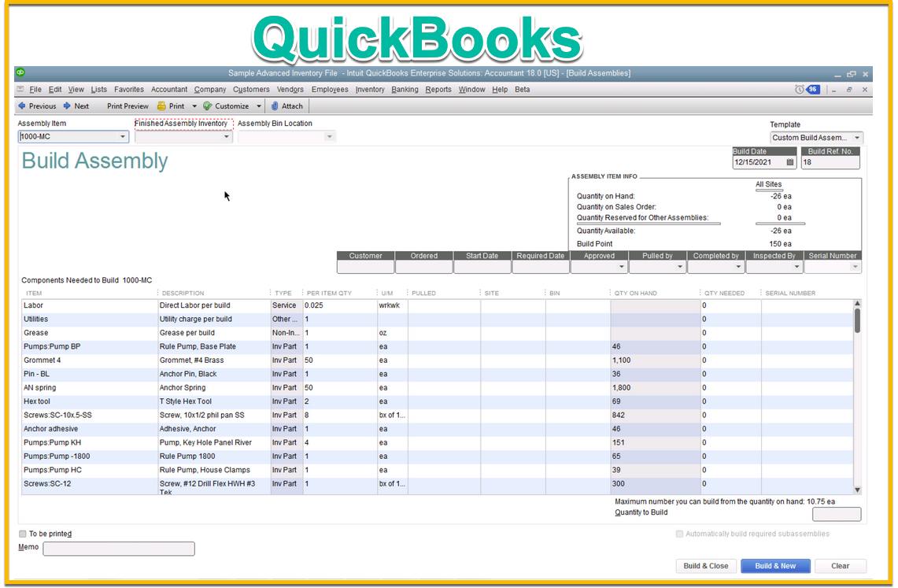Viewport: 898px width, 588px height.
Task: Click the Next arrow icon
Action: [x=67, y=106]
